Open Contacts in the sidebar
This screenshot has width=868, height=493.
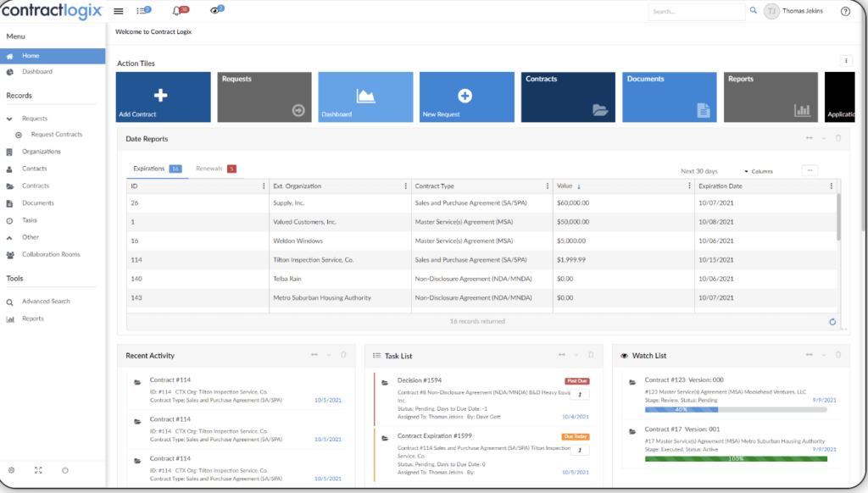pyautogui.click(x=34, y=169)
